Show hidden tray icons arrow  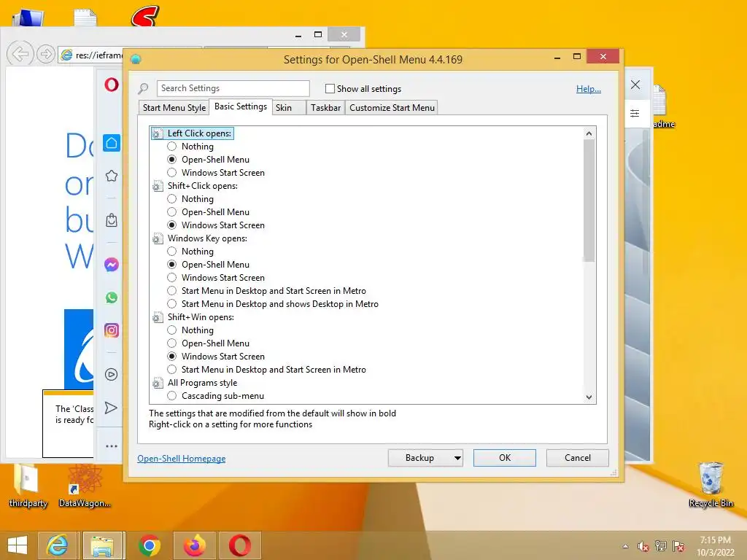click(x=625, y=547)
